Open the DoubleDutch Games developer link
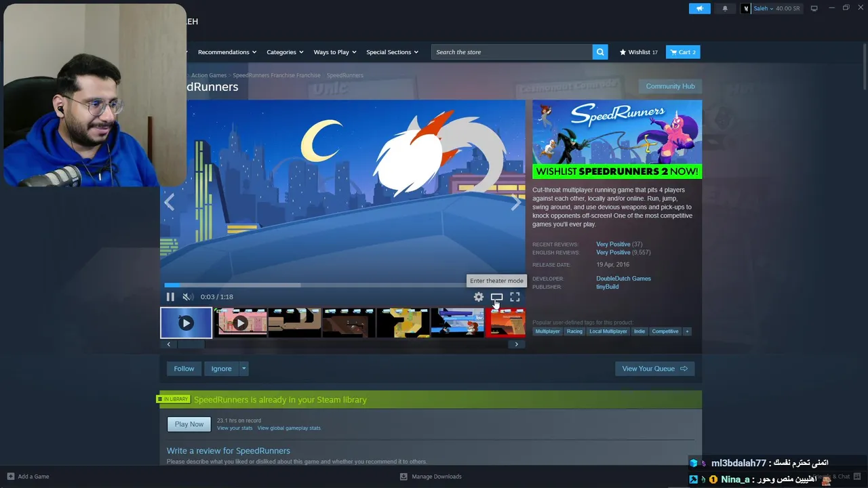This screenshot has height=488, width=868. [623, 279]
